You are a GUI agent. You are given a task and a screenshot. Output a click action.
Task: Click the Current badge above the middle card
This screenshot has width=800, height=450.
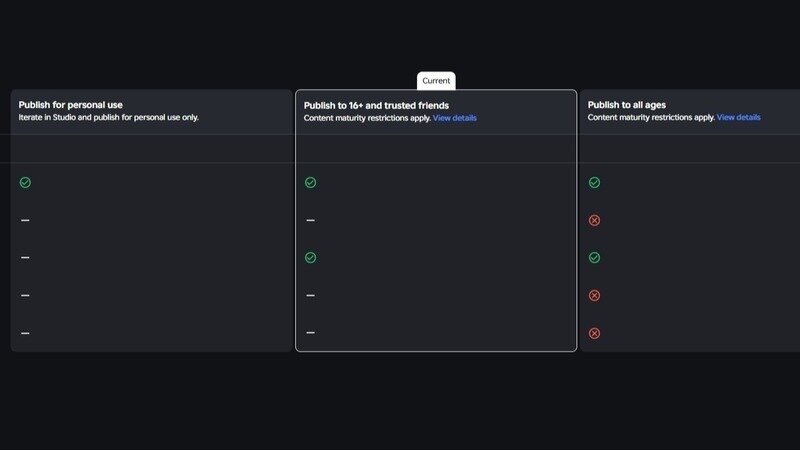click(x=436, y=81)
